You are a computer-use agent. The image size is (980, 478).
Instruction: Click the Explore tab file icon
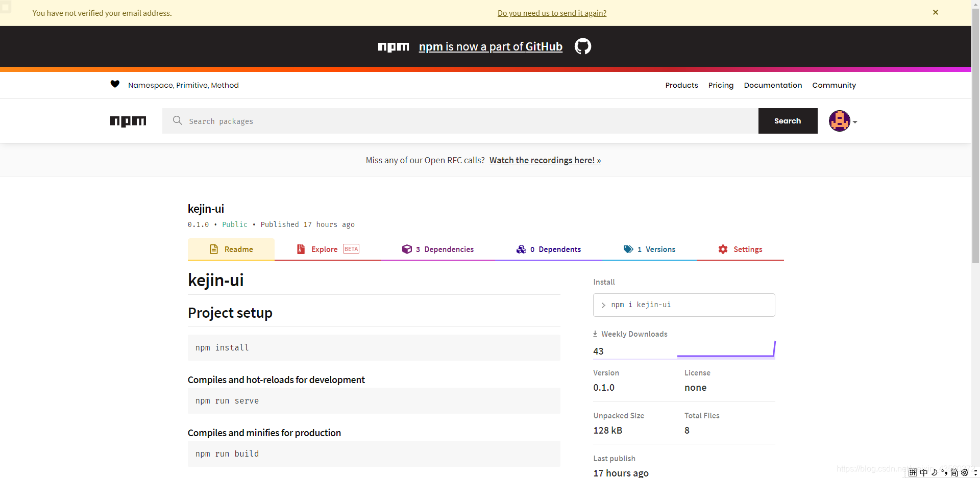[301, 249]
